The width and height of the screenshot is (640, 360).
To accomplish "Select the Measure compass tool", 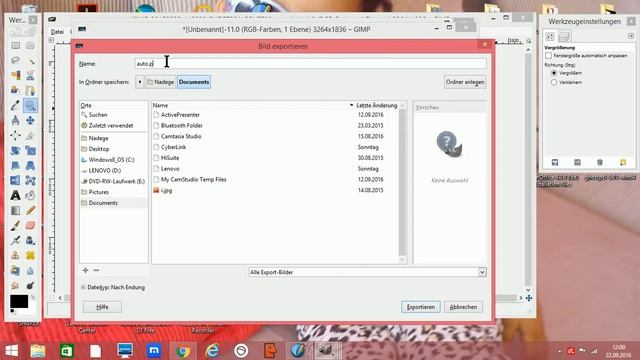I will 15,120.
